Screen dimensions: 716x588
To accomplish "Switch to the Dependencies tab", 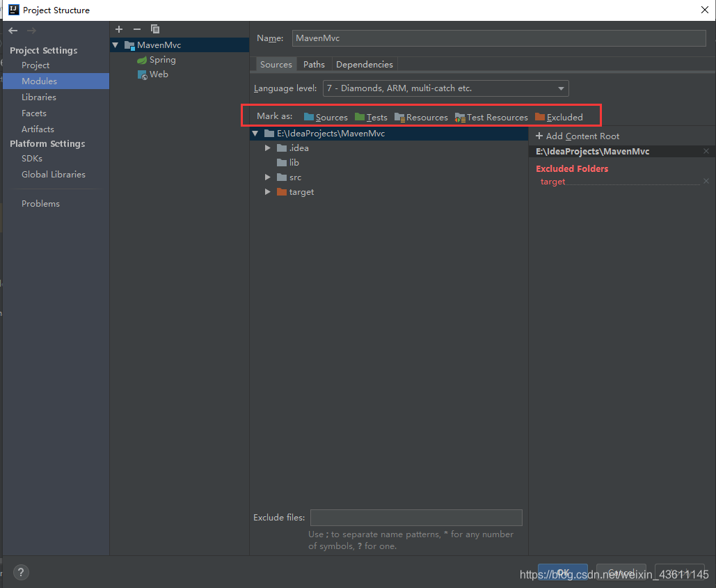I will (x=365, y=65).
